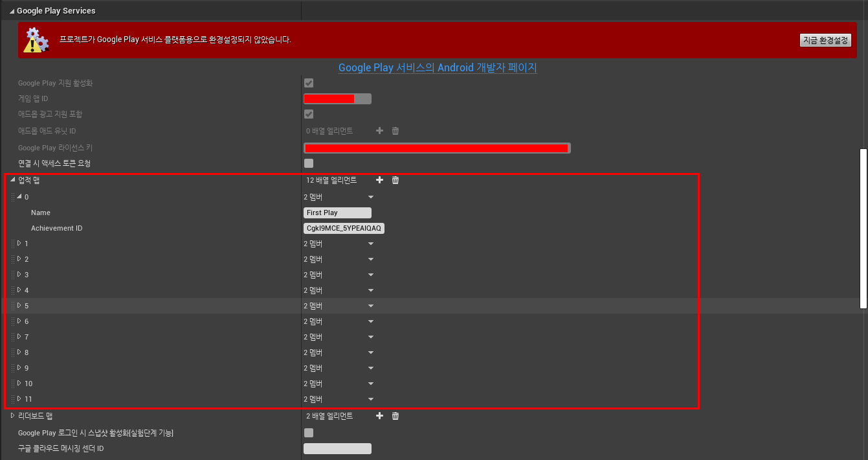This screenshot has width=868, height=460.
Task: Collapse the Google Play Services section
Action: 12,11
